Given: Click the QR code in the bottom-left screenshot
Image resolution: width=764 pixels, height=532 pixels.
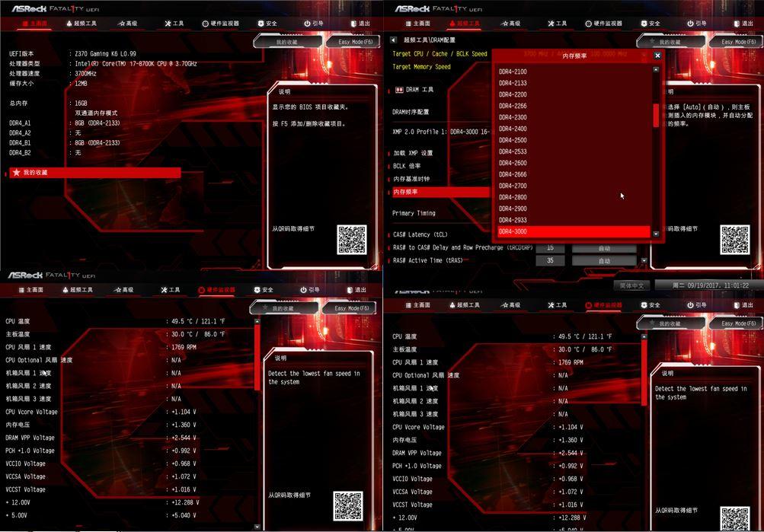Looking at the screenshot, I should point(348,506).
